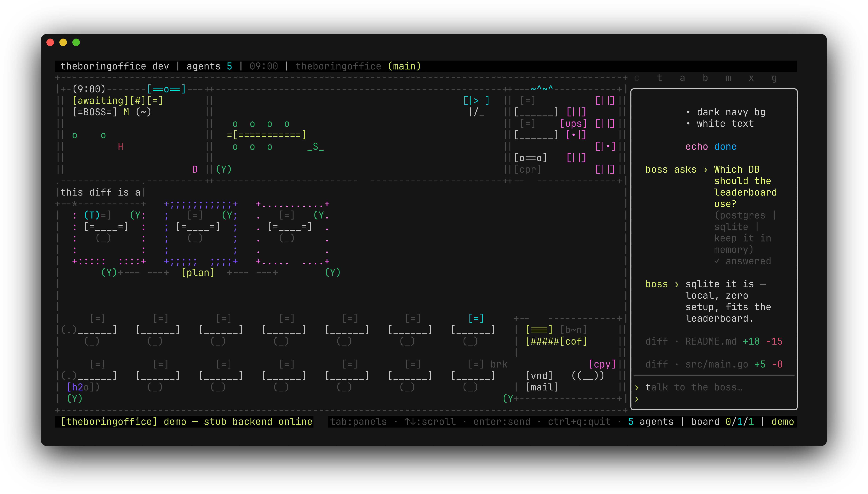
Task: Click the [h2o] water cooler
Action: (x=83, y=387)
